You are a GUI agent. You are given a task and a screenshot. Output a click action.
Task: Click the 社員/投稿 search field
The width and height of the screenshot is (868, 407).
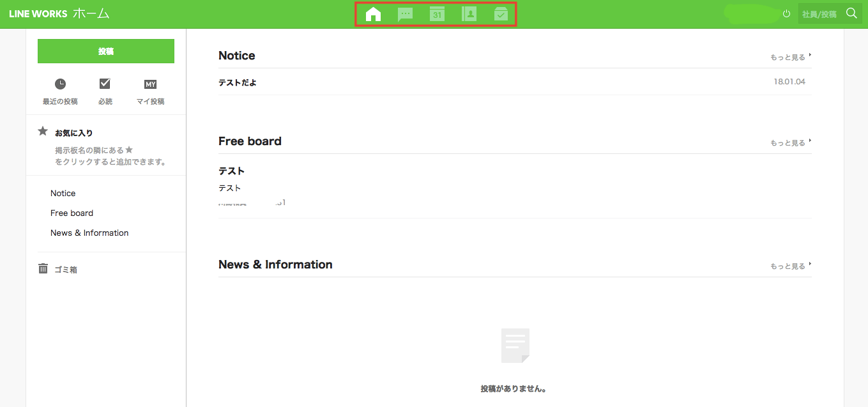click(819, 14)
